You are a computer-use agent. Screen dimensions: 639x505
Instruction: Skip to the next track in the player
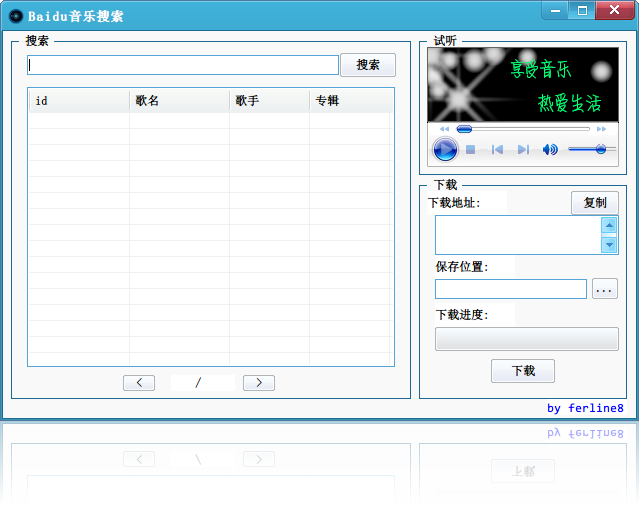click(x=523, y=150)
